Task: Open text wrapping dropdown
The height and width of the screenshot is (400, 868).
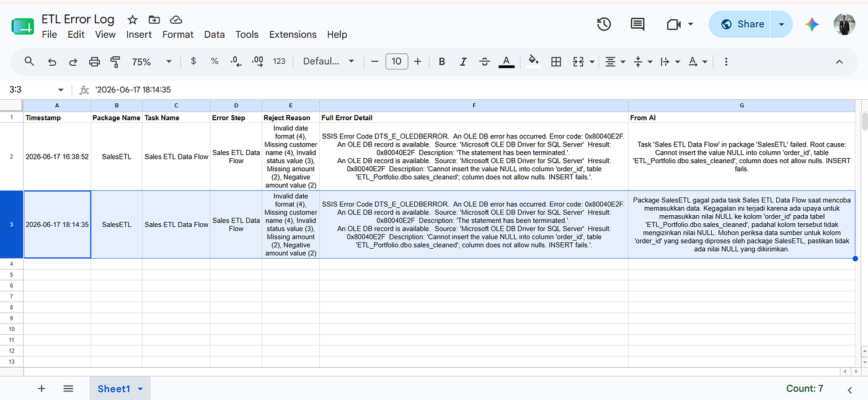Action: 670,61
